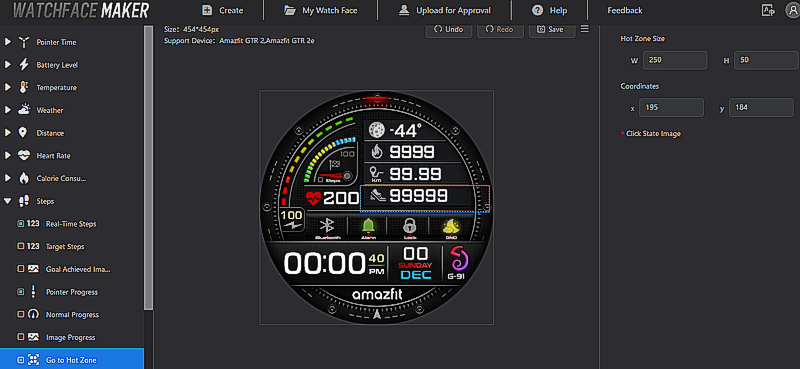Click the 99.99 km distance value
Image resolution: width=800 pixels, height=369 pixels.
[415, 174]
